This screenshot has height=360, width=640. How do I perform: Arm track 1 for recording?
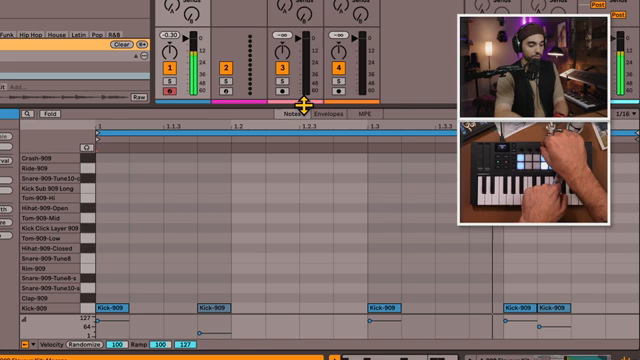click(170, 91)
